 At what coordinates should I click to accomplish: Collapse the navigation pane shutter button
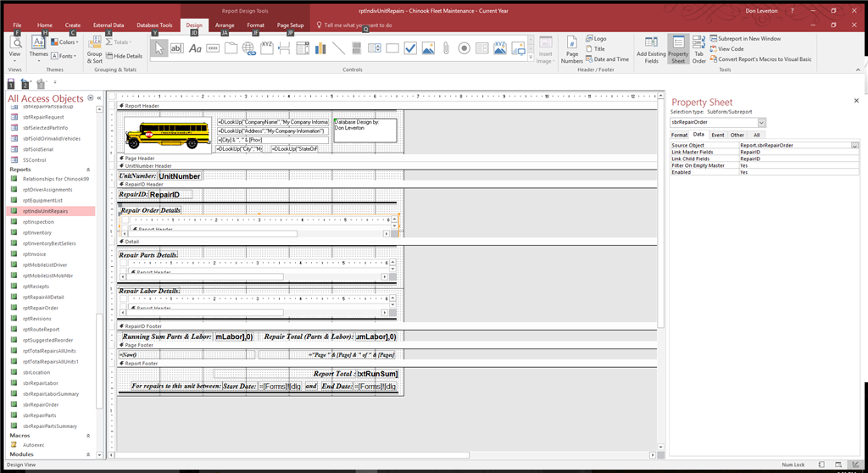click(x=99, y=98)
